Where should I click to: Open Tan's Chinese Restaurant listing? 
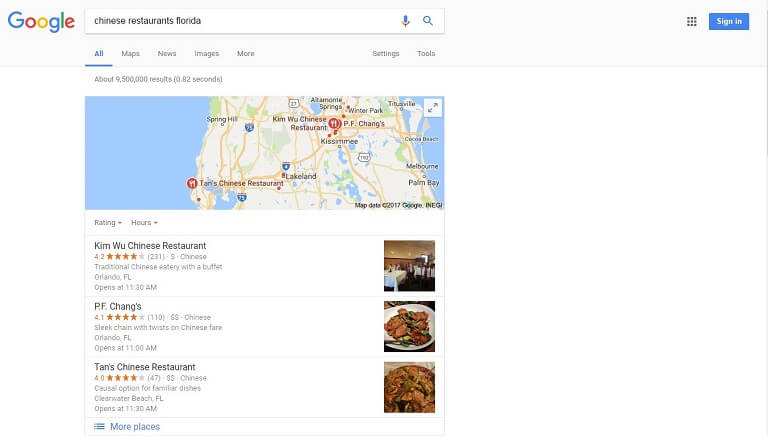pyautogui.click(x=144, y=367)
